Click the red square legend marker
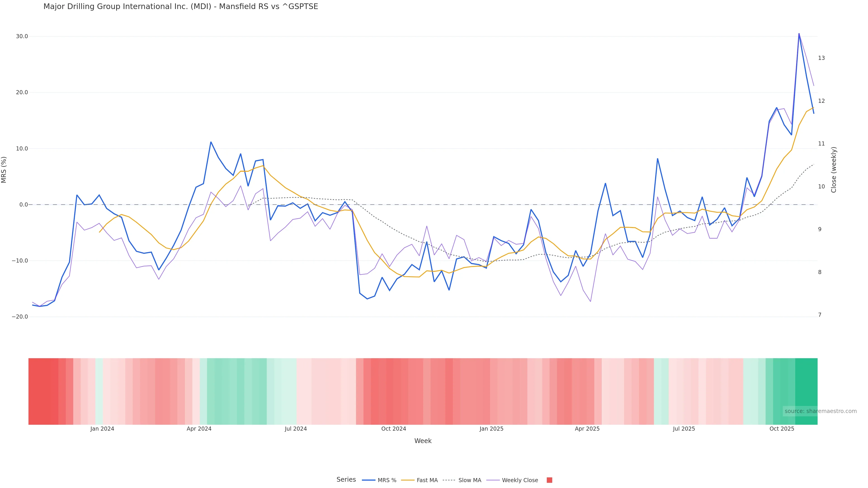Image resolution: width=868 pixels, height=488 pixels. 549,480
